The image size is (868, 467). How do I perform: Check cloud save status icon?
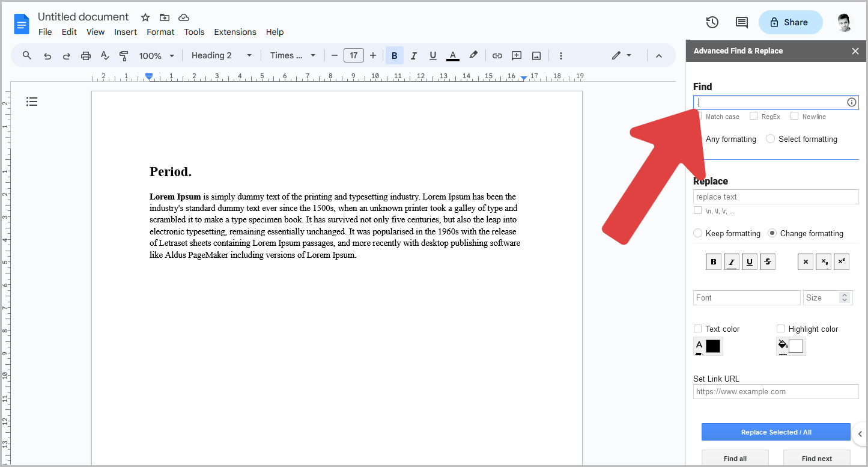[x=184, y=17]
